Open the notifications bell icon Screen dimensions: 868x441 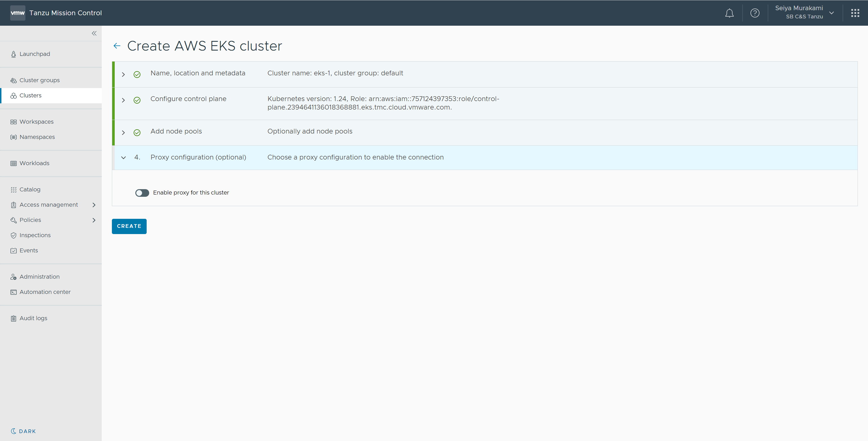coord(729,13)
